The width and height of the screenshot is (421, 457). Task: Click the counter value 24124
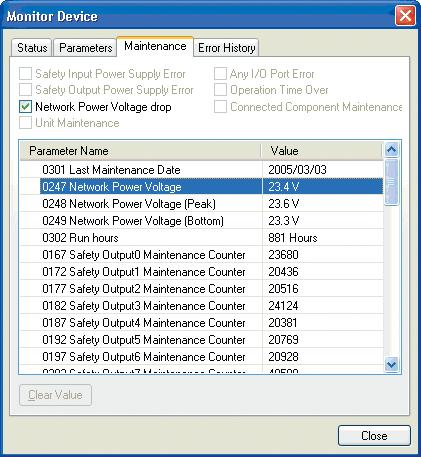pyautogui.click(x=283, y=306)
